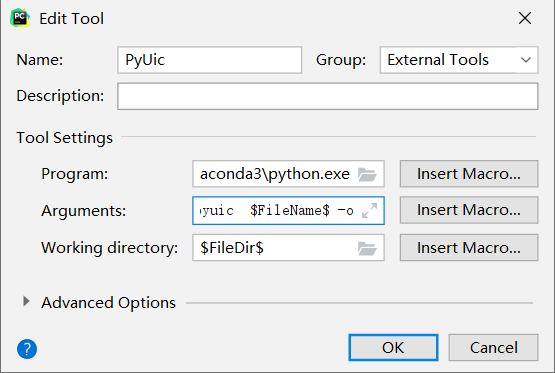Image resolution: width=555 pixels, height=373 pixels.
Task: Click the PyCharm logo icon in title bar
Action: [20, 18]
